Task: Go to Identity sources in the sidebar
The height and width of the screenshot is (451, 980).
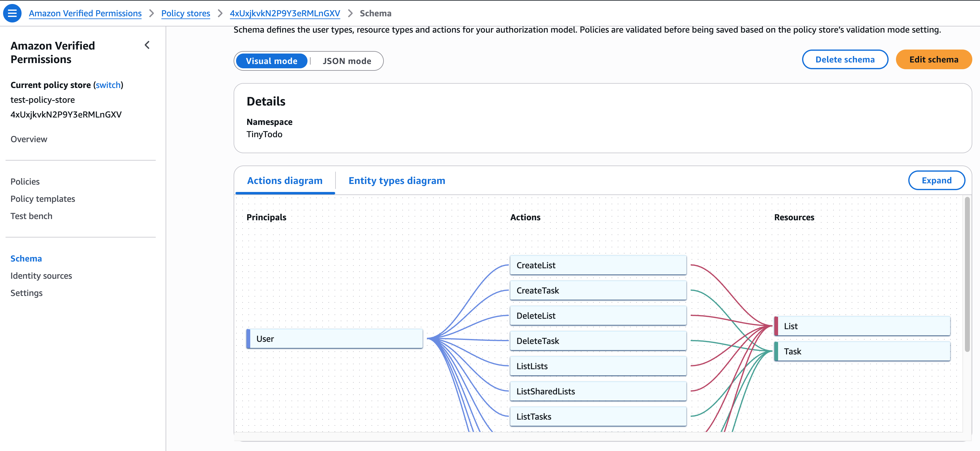Action: pyautogui.click(x=41, y=276)
